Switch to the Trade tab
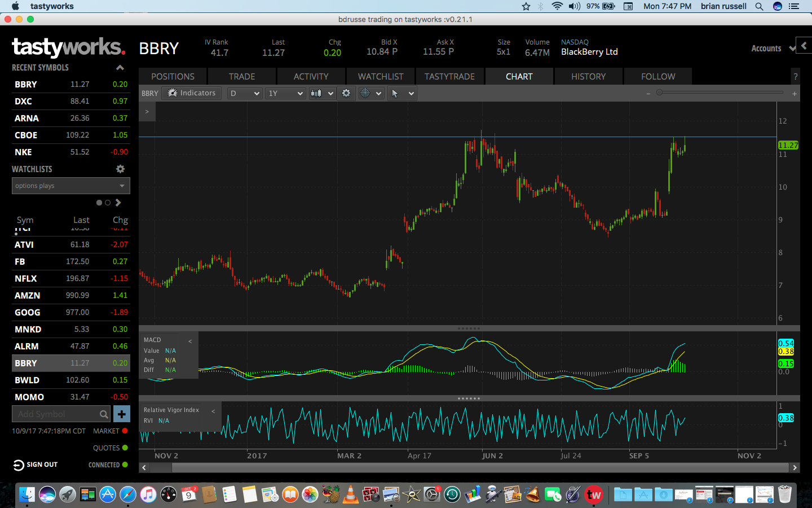This screenshot has height=508, width=812. point(242,76)
